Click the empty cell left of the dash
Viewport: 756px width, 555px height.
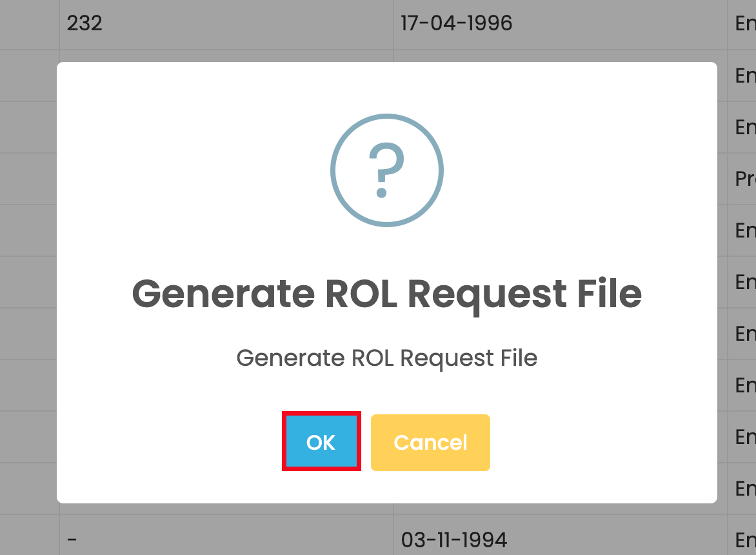pyautogui.click(x=29, y=540)
